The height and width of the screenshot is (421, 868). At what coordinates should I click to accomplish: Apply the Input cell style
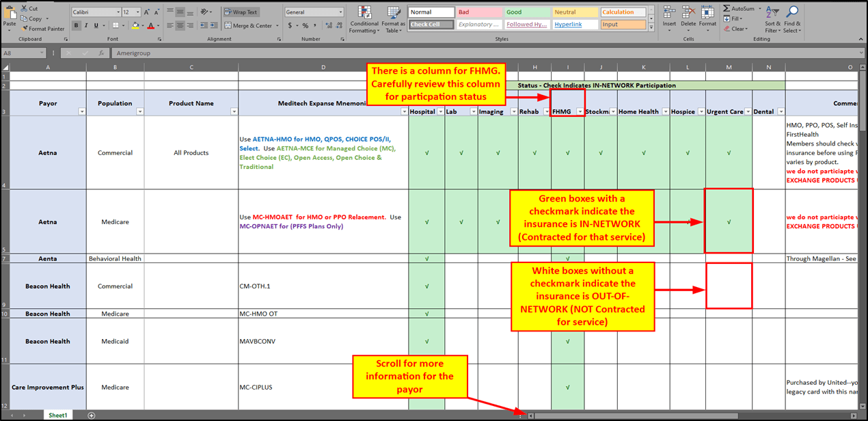pos(623,25)
